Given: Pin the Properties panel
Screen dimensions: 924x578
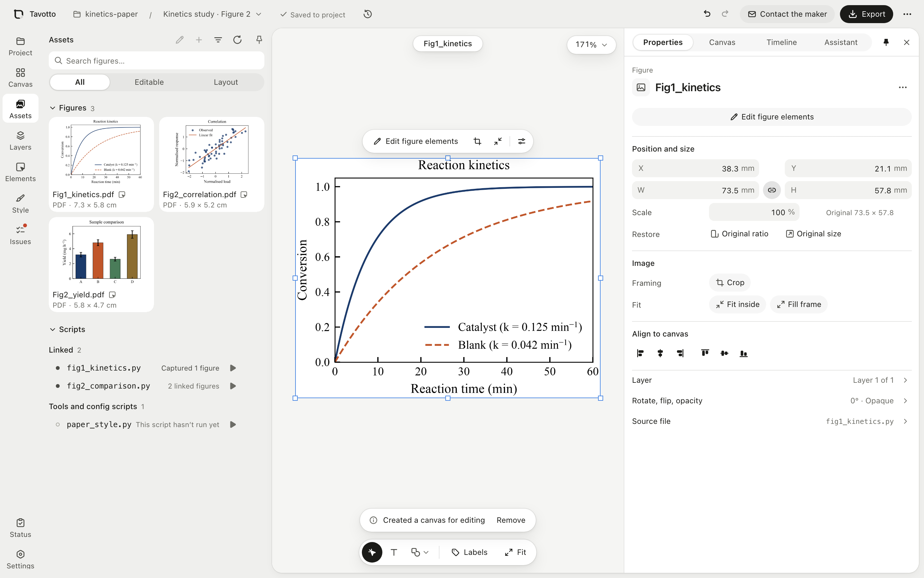Looking at the screenshot, I should (x=886, y=42).
